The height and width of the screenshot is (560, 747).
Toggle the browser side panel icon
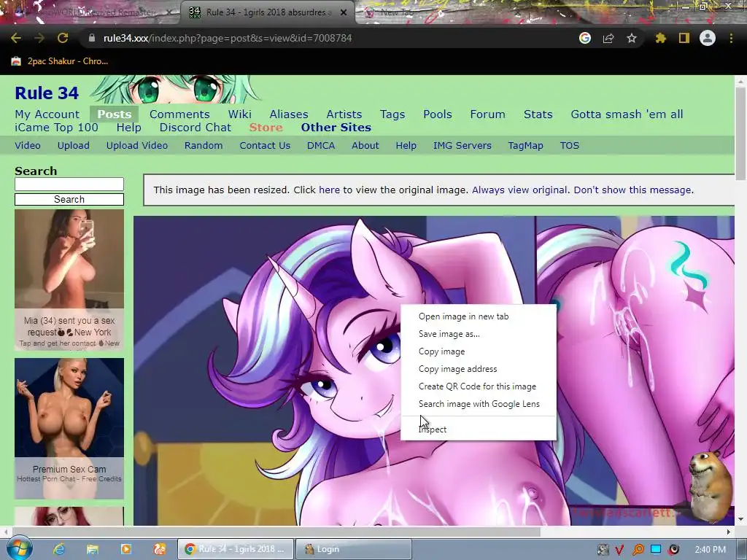684,38
